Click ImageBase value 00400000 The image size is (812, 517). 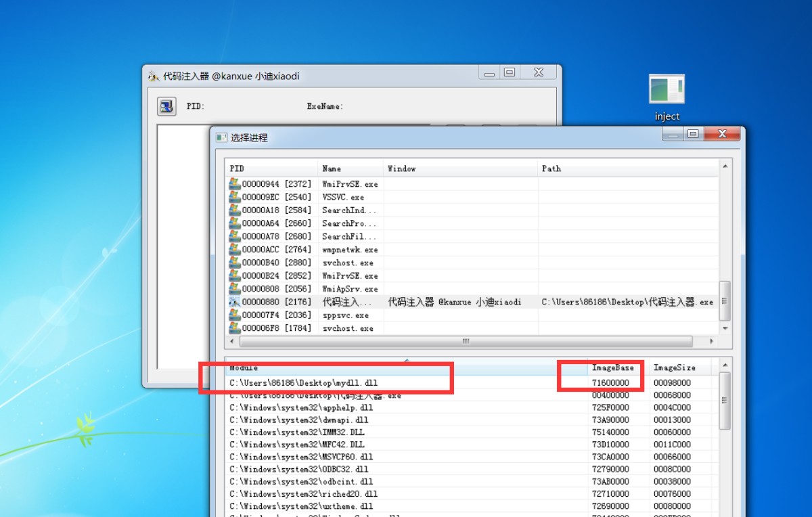pyautogui.click(x=610, y=395)
